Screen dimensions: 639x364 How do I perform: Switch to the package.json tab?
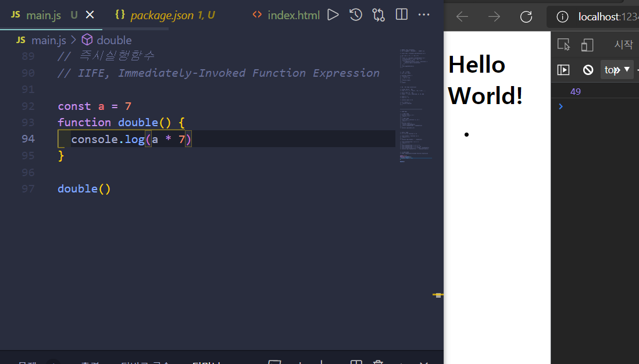(x=164, y=15)
